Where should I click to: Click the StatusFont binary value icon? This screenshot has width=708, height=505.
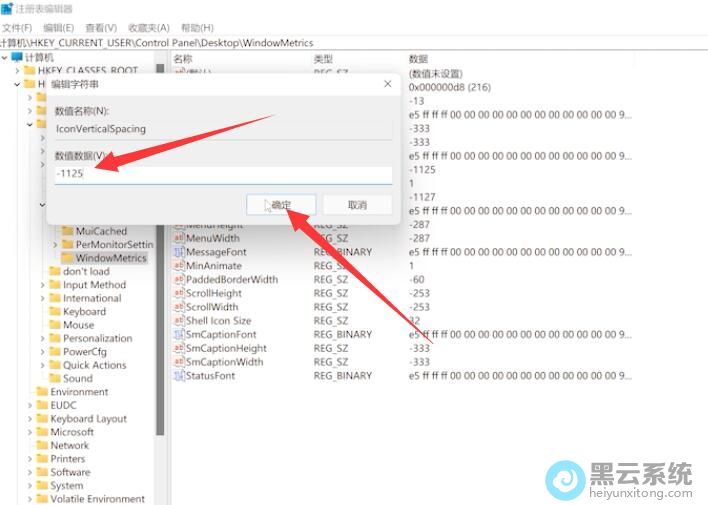pyautogui.click(x=179, y=376)
